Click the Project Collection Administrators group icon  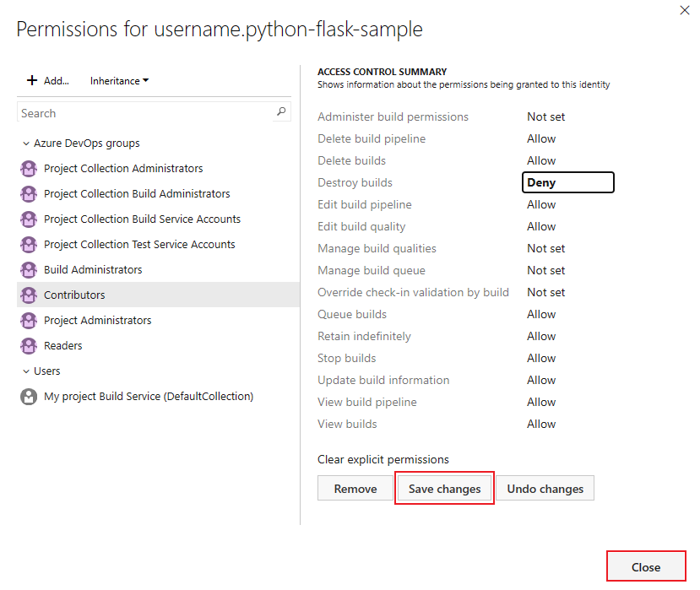(29, 169)
